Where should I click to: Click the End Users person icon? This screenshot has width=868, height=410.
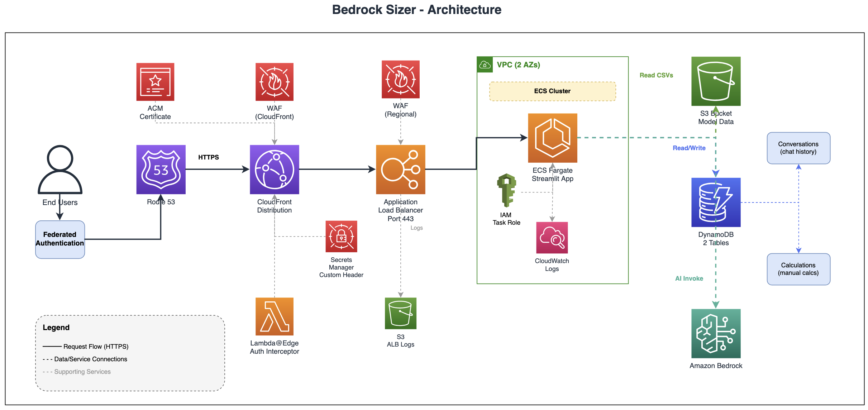point(60,170)
